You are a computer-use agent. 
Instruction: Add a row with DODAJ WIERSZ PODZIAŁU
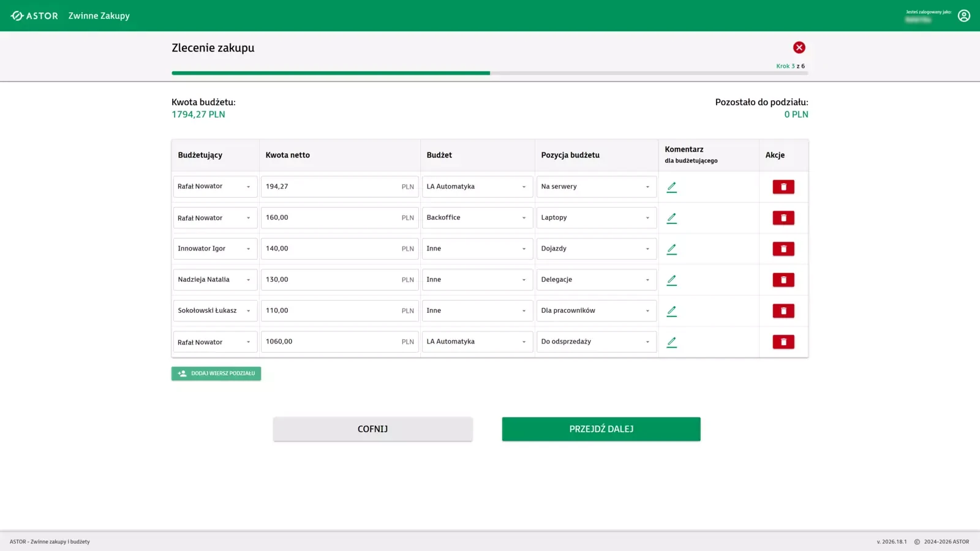click(x=216, y=373)
